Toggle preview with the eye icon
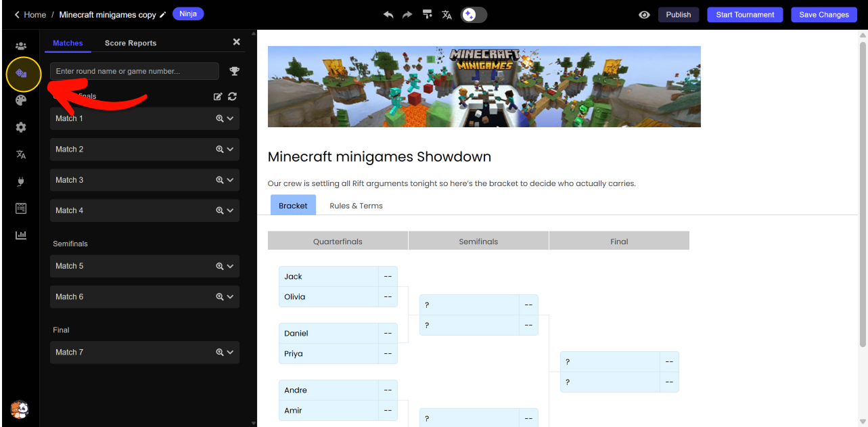This screenshot has height=427, width=868. point(644,15)
